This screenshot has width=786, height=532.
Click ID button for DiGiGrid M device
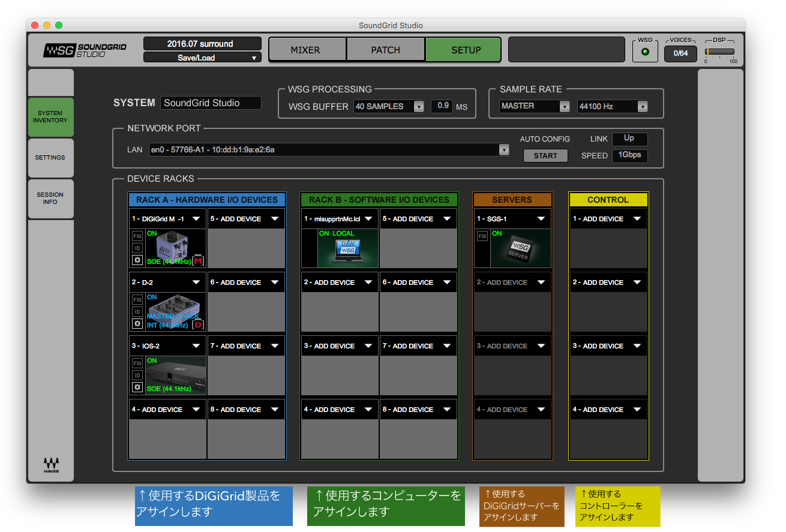[137, 248]
